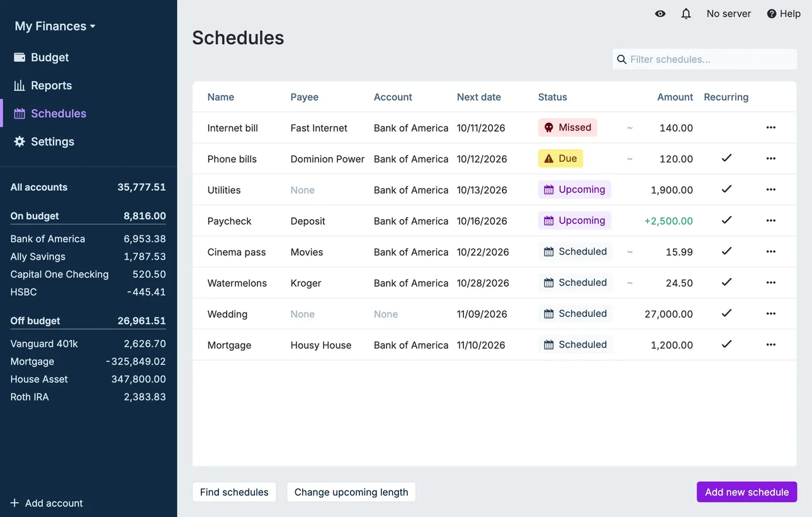
Task: Open the Internet bill row actions menu
Action: click(x=770, y=127)
